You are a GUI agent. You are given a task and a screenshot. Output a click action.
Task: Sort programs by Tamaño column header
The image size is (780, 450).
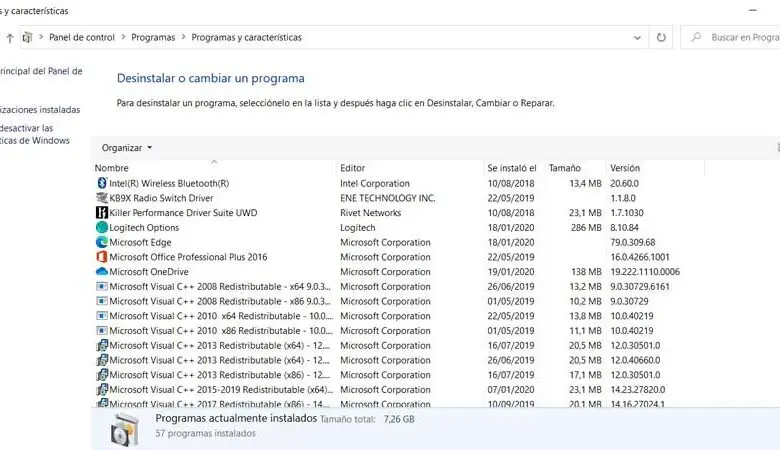tap(564, 168)
